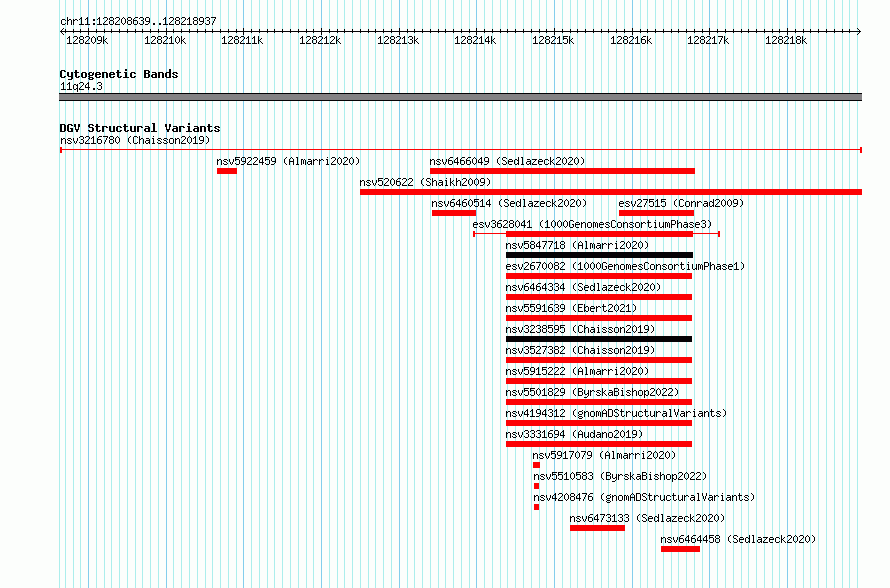
Task: Open nsv5591639 (Ebert2021) variant label
Action: coord(571,308)
